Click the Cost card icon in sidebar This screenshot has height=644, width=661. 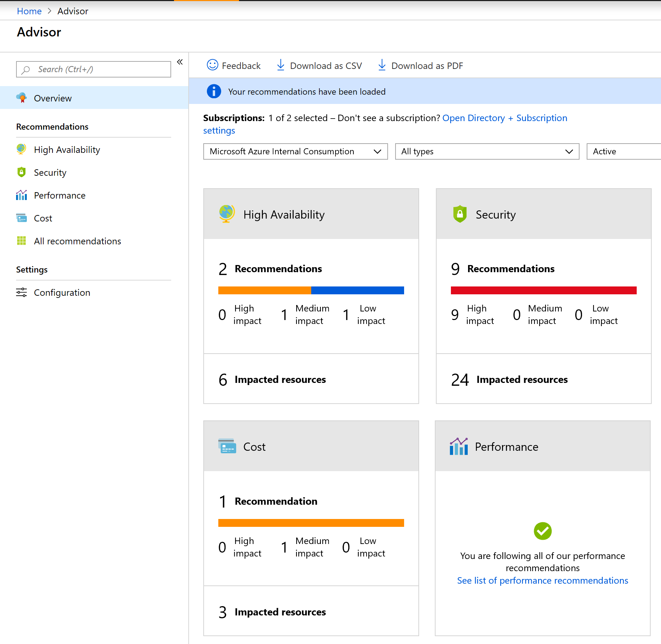[x=21, y=218]
